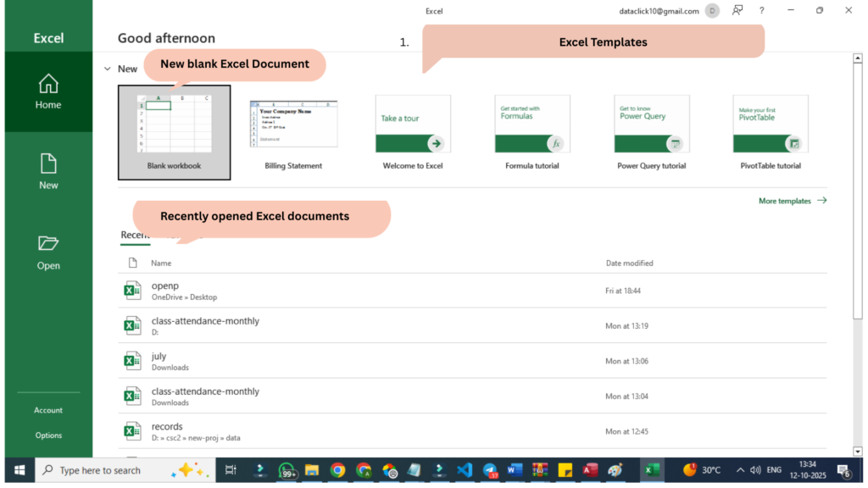Open the Account page
868x488 pixels.
tap(48, 410)
